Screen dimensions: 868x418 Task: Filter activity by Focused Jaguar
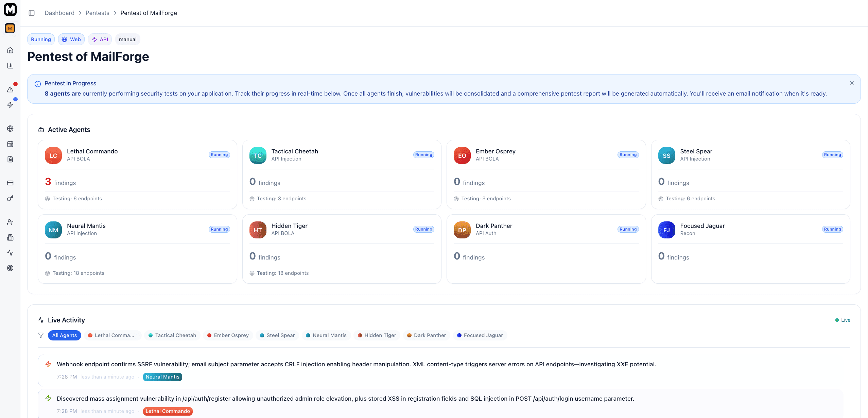[480, 335]
